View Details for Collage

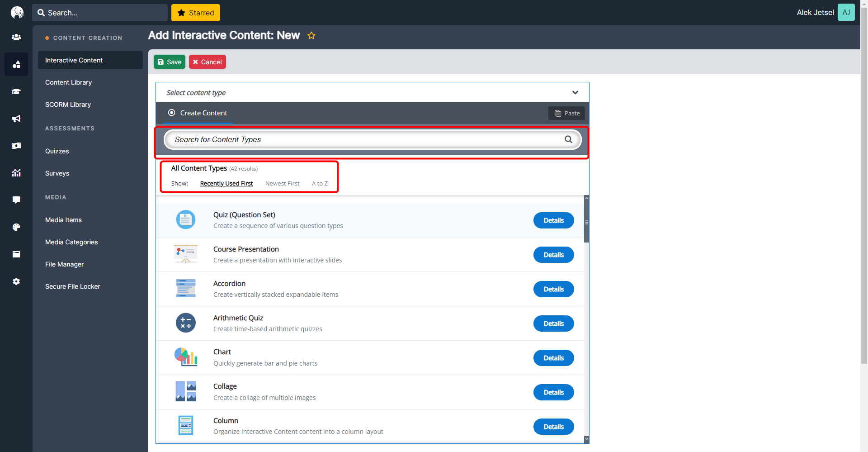(x=553, y=392)
